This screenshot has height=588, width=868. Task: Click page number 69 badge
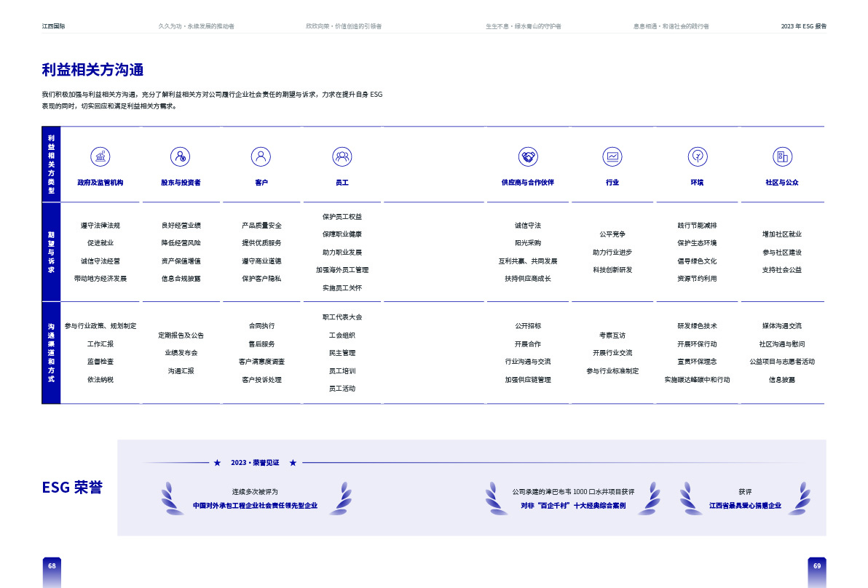pyautogui.click(x=817, y=566)
